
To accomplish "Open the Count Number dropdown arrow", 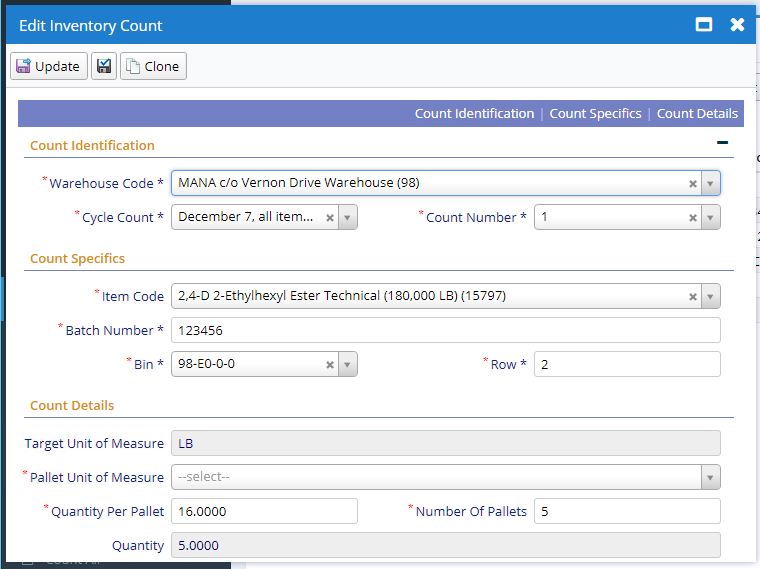I will click(x=710, y=218).
